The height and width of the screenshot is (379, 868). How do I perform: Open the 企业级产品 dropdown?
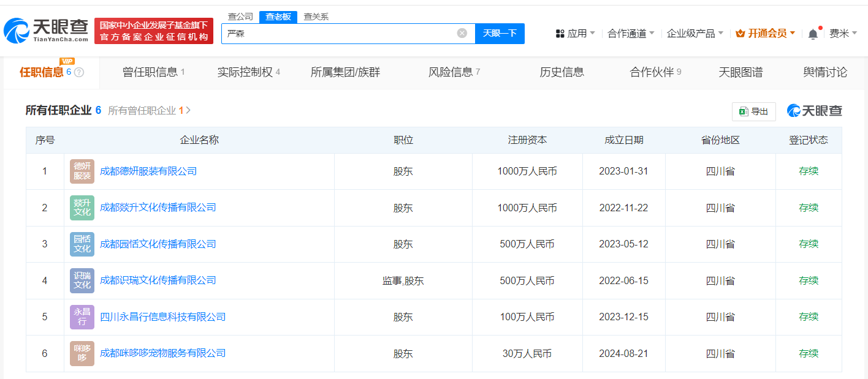pos(695,34)
